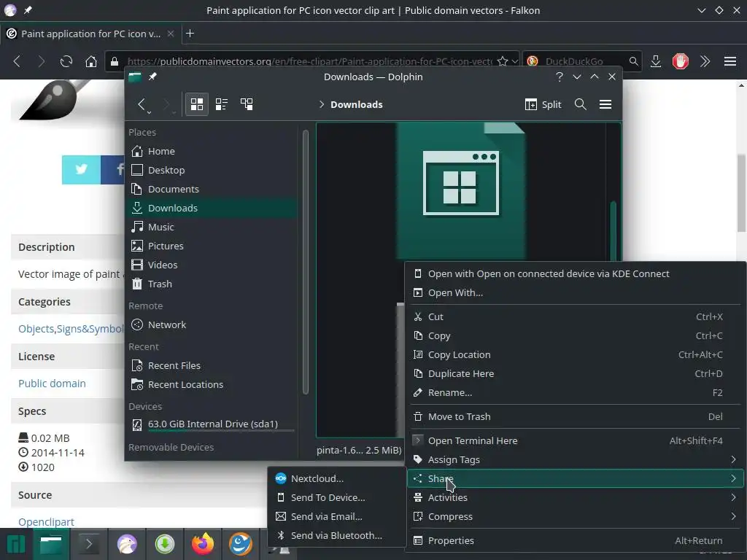Open Documents in Places panel
The image size is (747, 560).
[212, 189]
